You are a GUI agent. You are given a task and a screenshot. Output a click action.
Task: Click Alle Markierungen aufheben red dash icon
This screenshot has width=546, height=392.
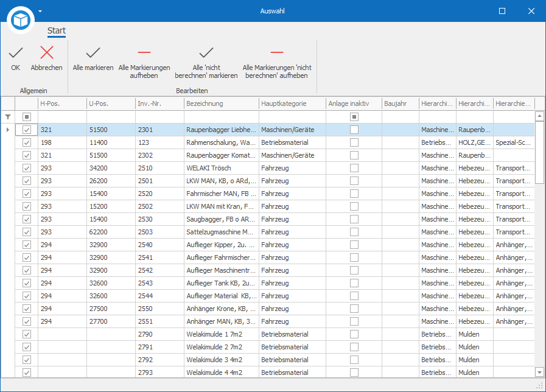[144, 52]
